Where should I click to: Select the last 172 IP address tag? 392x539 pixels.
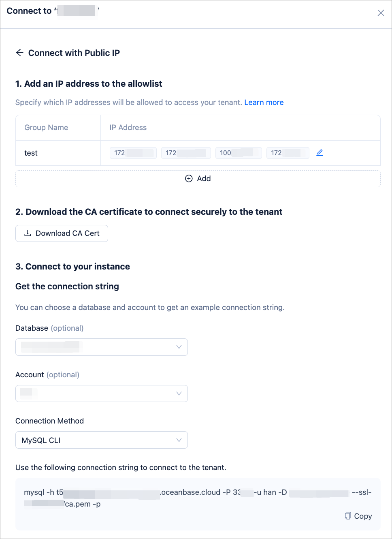(x=288, y=153)
